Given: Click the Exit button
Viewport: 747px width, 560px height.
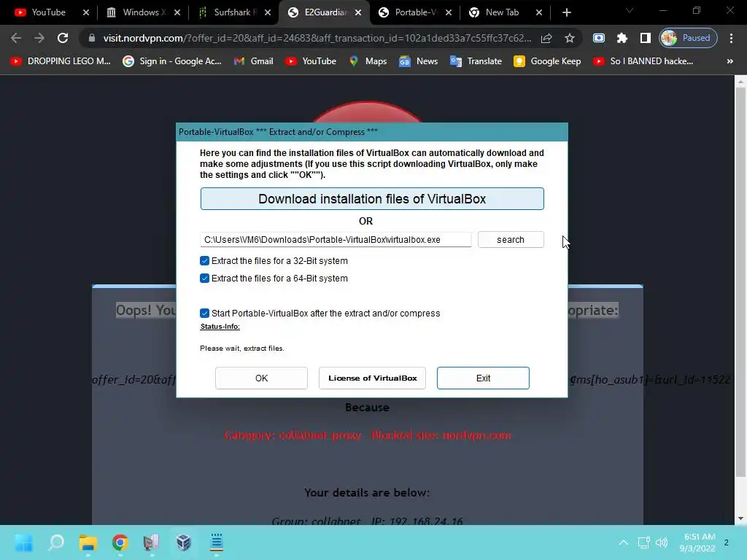Looking at the screenshot, I should (x=483, y=378).
